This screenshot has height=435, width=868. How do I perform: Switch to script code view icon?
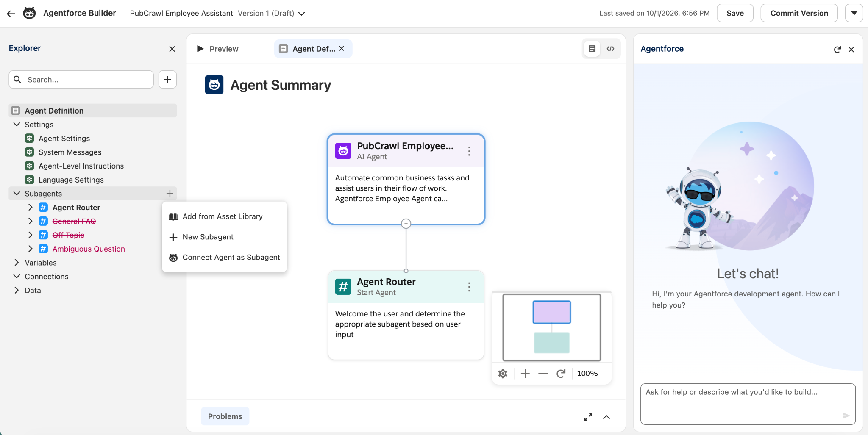point(610,49)
